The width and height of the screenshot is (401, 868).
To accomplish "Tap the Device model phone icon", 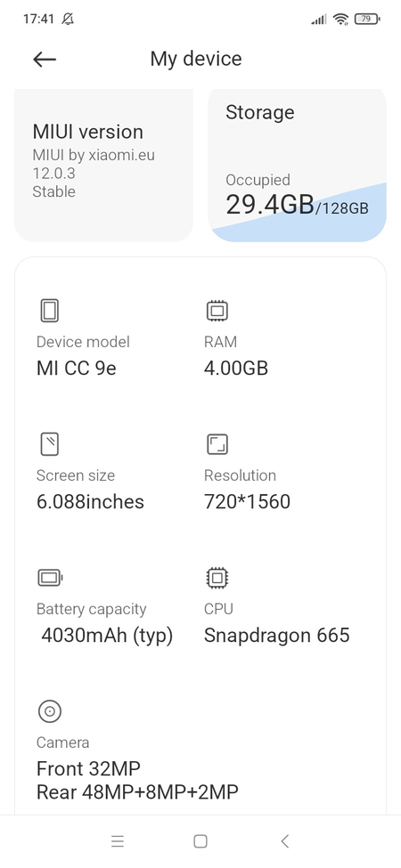I will [x=49, y=311].
